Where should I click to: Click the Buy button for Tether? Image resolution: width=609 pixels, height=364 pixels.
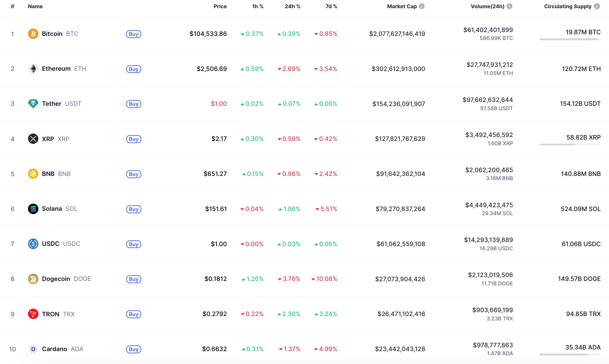(134, 104)
